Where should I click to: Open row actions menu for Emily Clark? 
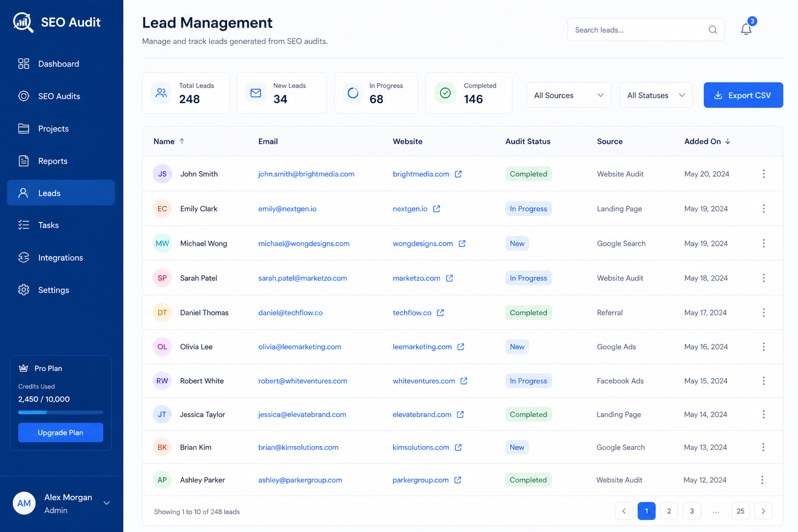pyautogui.click(x=764, y=209)
